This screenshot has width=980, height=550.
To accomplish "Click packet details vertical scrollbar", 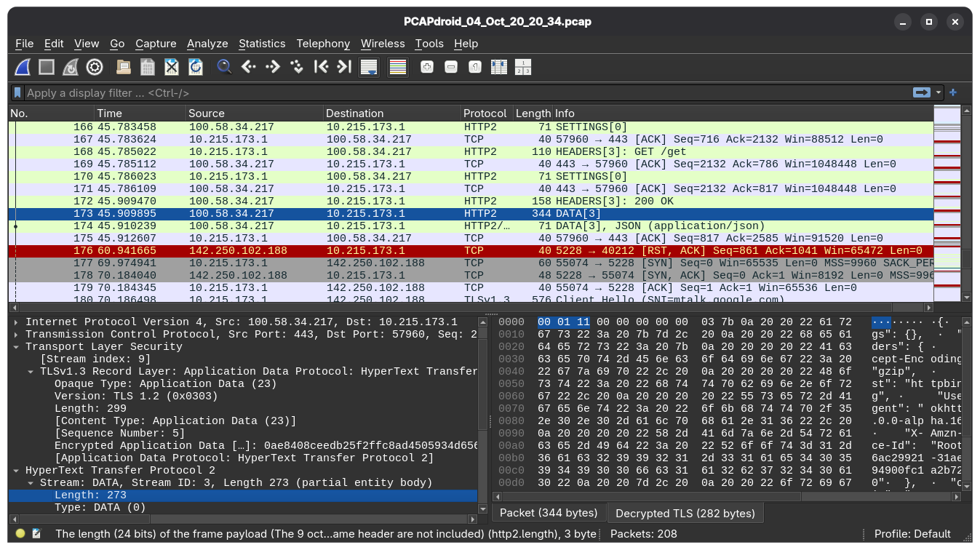I will click(x=482, y=414).
